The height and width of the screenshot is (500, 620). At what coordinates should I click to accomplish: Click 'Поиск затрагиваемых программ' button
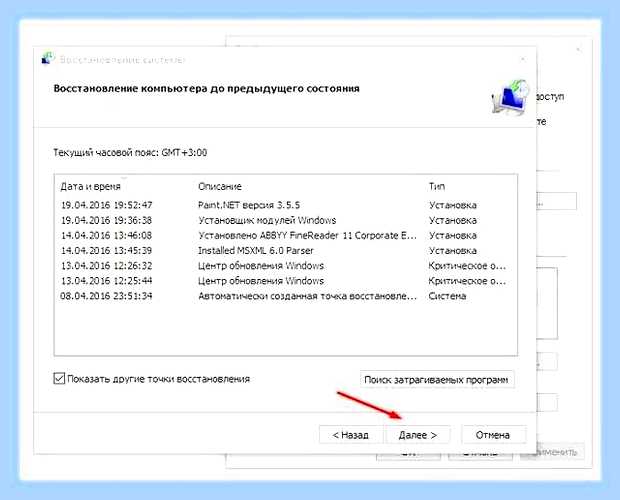click(x=437, y=380)
